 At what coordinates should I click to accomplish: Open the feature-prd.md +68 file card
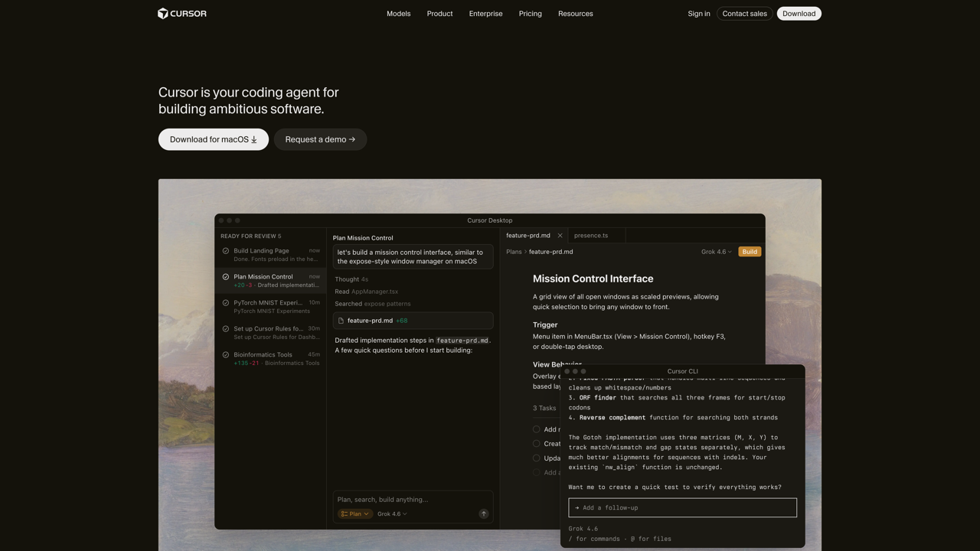(413, 321)
